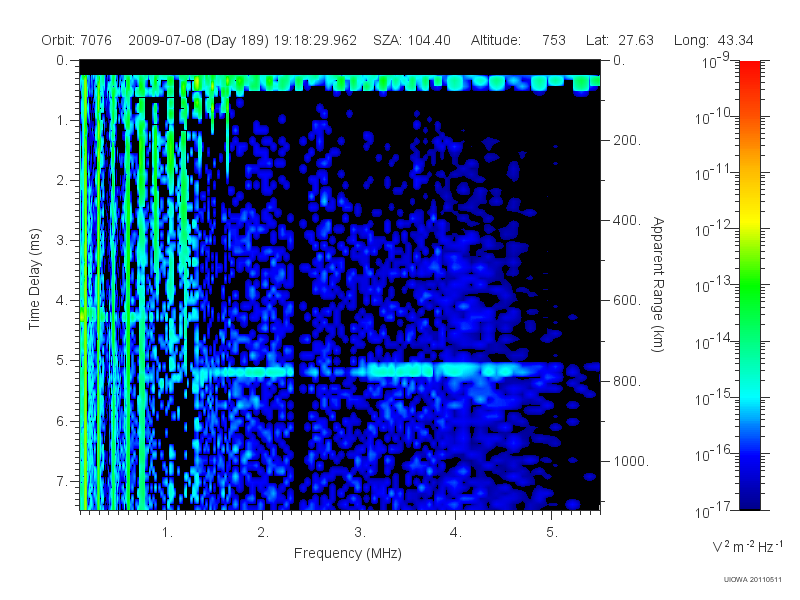Select the date '2009-07-08 (Day 189)' text
The width and height of the screenshot is (800, 600).
tap(198, 40)
